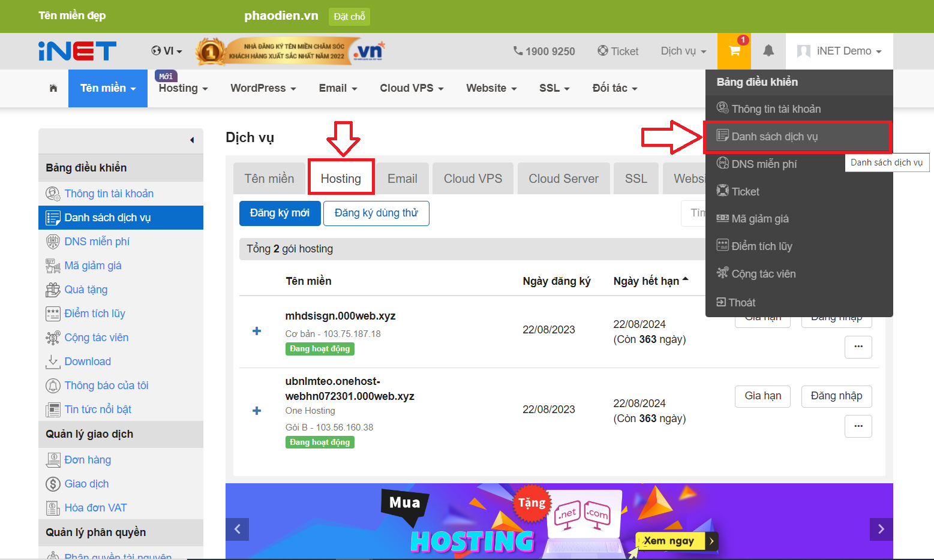The width and height of the screenshot is (934, 560).
Task: Open the three-dot actions menu for mhdsisgn.000web.xyz
Action: [858, 347]
